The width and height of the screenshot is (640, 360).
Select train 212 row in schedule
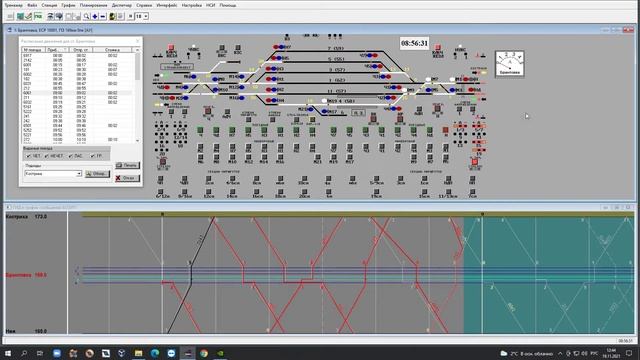pyautogui.click(x=77, y=88)
